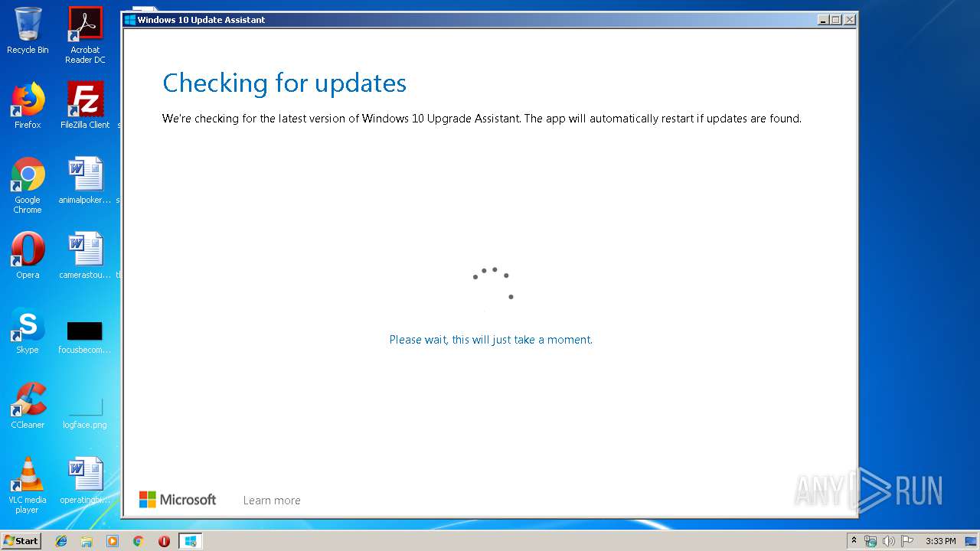Image resolution: width=980 pixels, height=551 pixels.
Task: Click the Microsoft logo
Action: [x=178, y=500]
